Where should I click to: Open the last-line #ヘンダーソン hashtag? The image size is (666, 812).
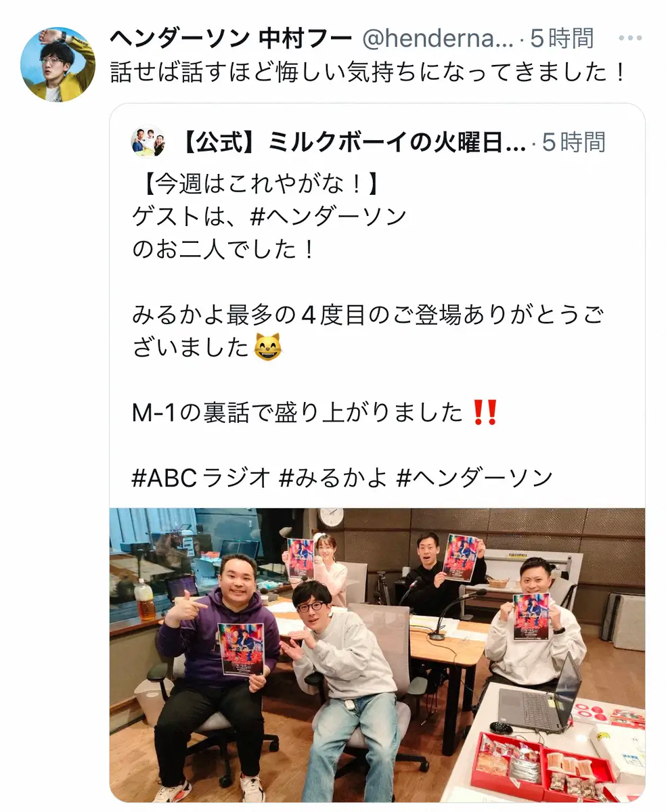(475, 478)
